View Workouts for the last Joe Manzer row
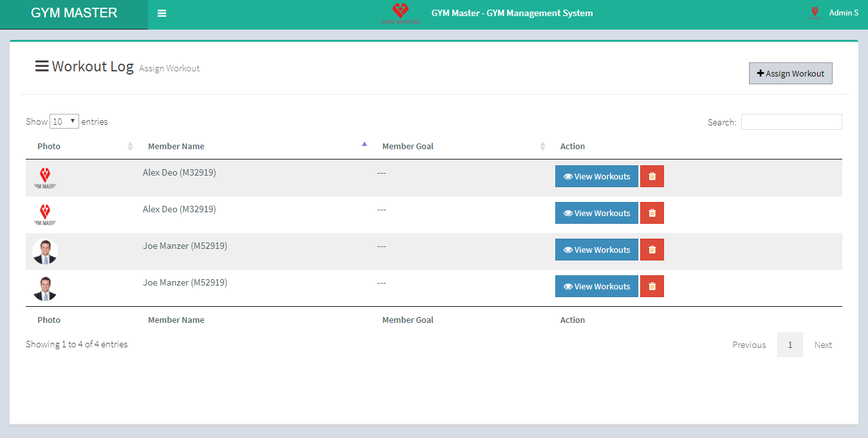Image resolution: width=868 pixels, height=438 pixels. pos(596,286)
